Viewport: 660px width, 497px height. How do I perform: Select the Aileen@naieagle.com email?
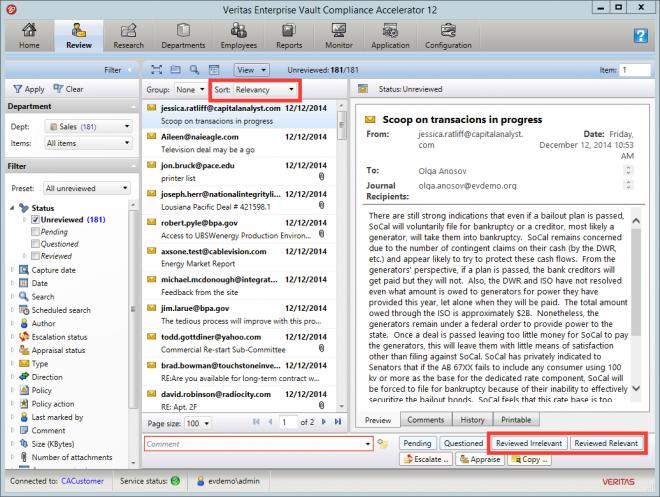pos(239,143)
